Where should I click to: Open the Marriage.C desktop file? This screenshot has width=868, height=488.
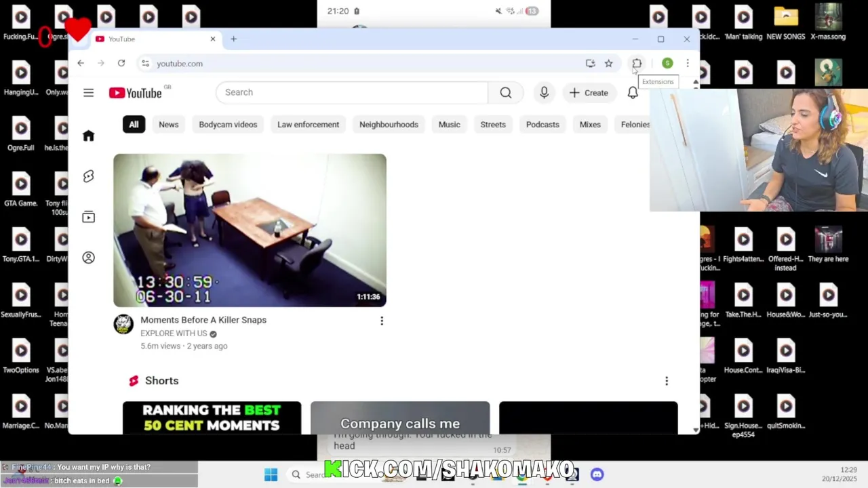(21, 412)
